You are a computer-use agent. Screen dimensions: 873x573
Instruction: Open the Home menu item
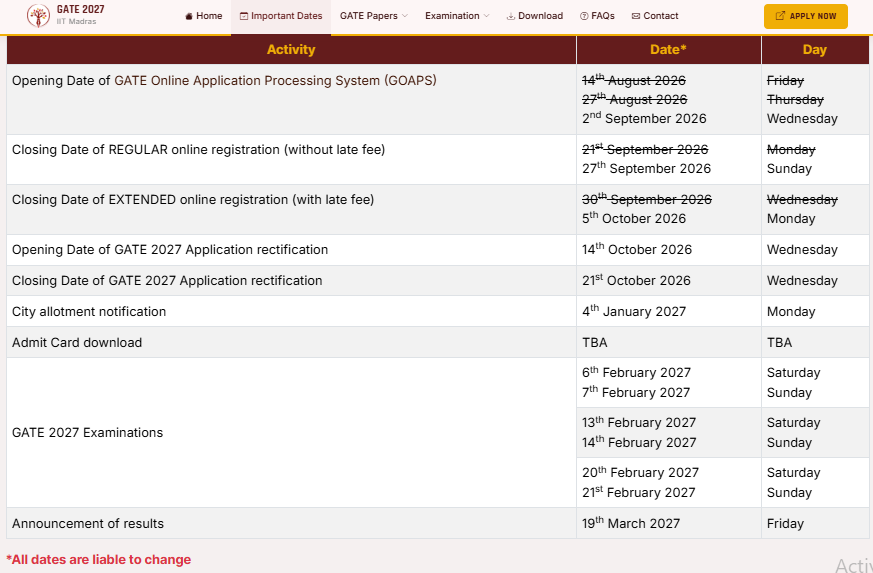click(204, 16)
